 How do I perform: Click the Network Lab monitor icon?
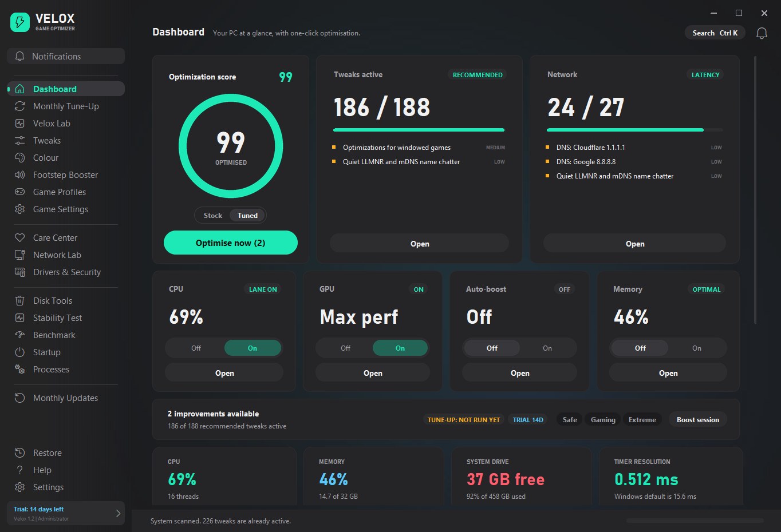coord(19,255)
